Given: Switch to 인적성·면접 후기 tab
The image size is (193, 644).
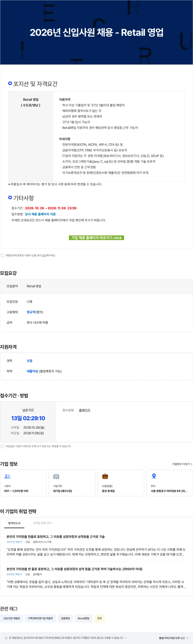Looking at the screenshot, I should (x=42, y=523).
